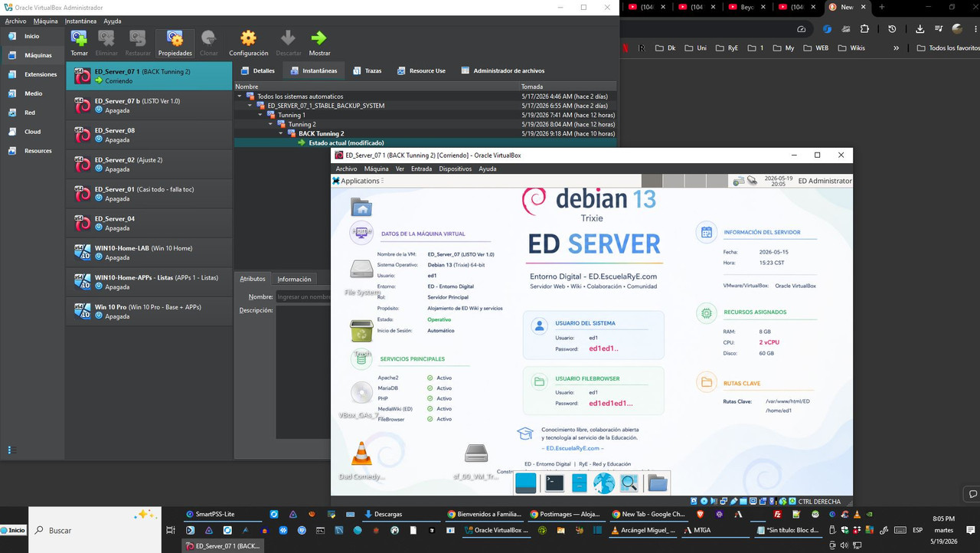The height and width of the screenshot is (553, 980).
Task: Select 'ED_Server_02 (Ajuste 2)' machine
Action: coord(149,165)
